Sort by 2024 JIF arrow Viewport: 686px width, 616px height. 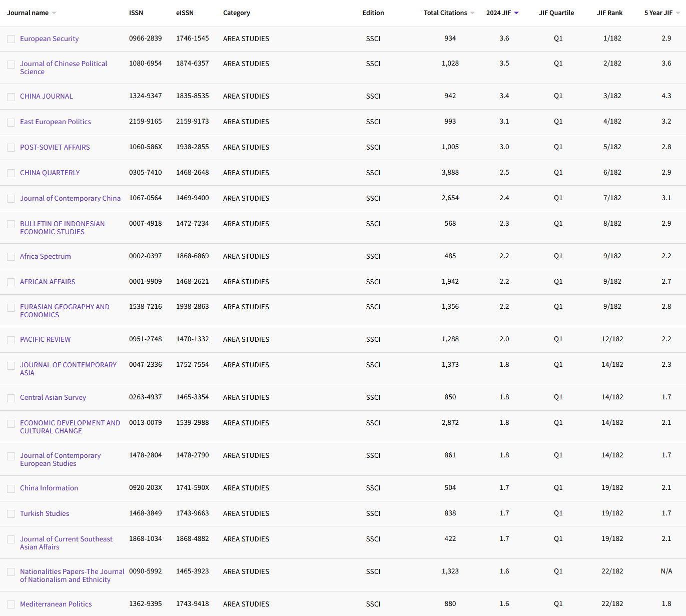516,13
